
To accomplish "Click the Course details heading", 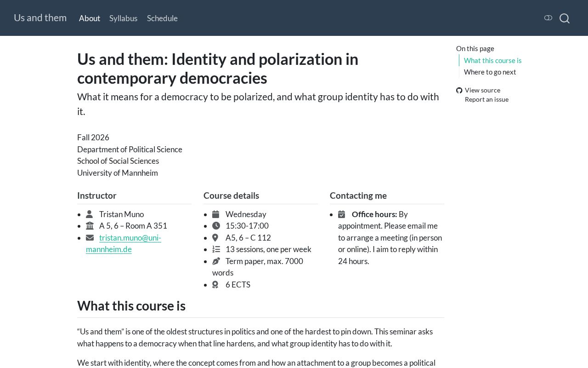I will [231, 195].
